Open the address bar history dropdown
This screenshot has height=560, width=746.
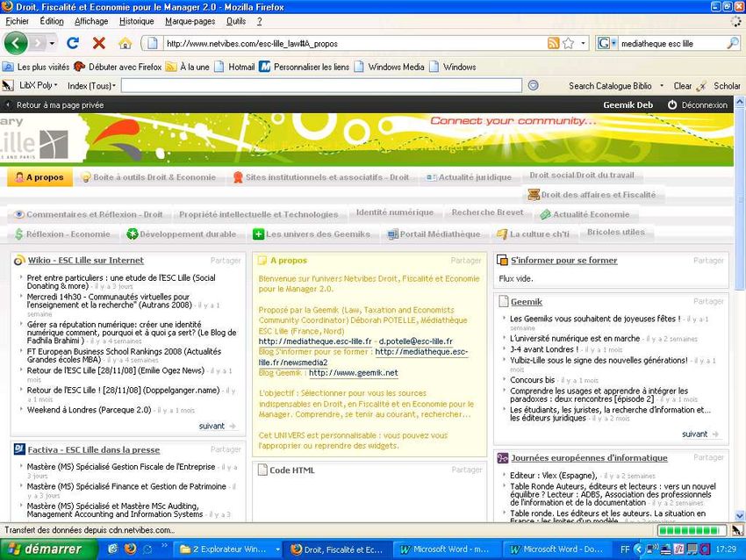584,43
